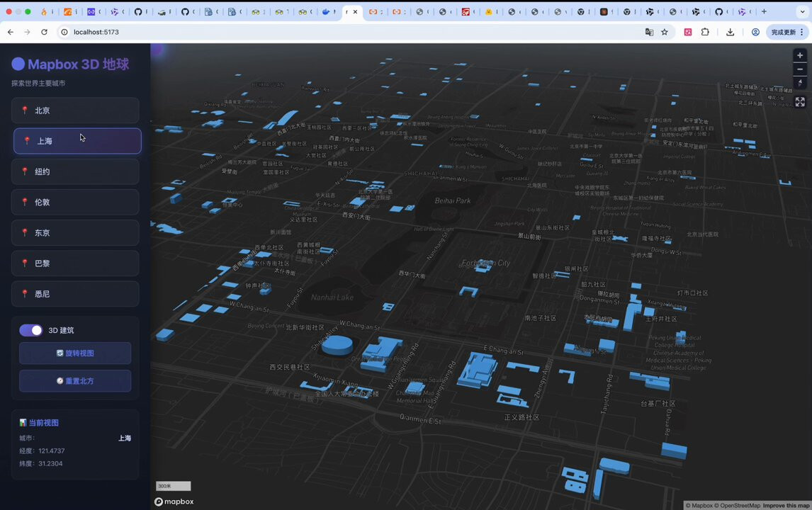Open the browser extensions puzzle menu
This screenshot has width=812, height=510.
pos(705,32)
